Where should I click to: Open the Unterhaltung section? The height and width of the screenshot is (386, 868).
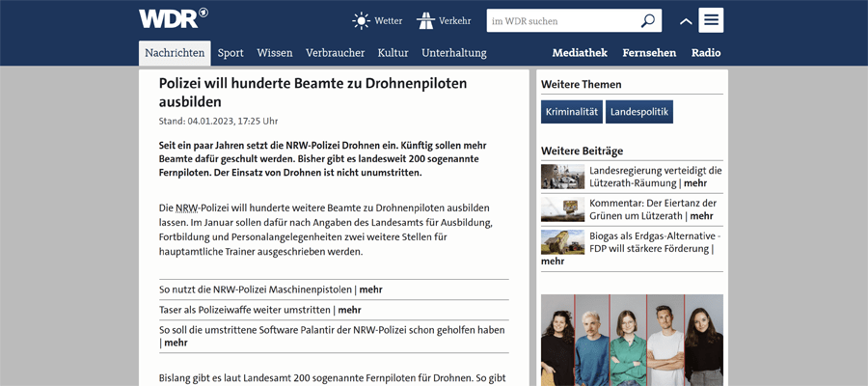[x=454, y=53]
